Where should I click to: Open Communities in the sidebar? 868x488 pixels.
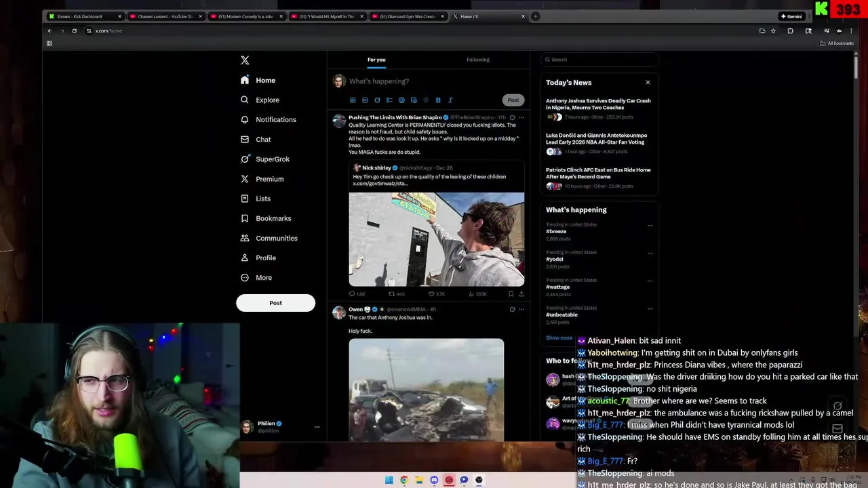click(269, 238)
